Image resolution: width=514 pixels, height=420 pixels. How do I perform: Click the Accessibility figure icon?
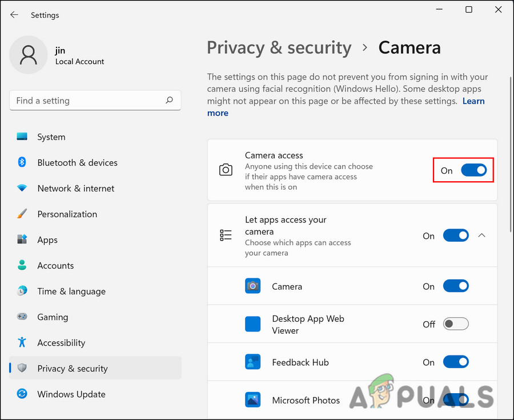(22, 343)
